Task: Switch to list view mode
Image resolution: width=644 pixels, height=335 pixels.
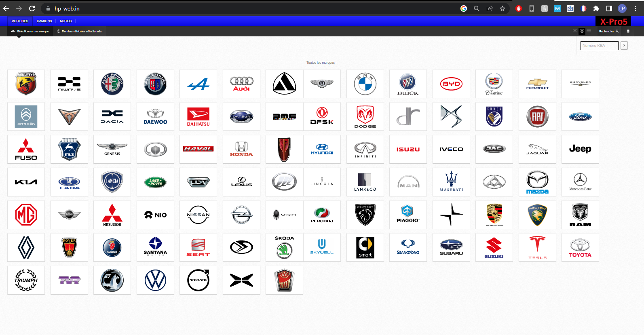Action: 589,31
